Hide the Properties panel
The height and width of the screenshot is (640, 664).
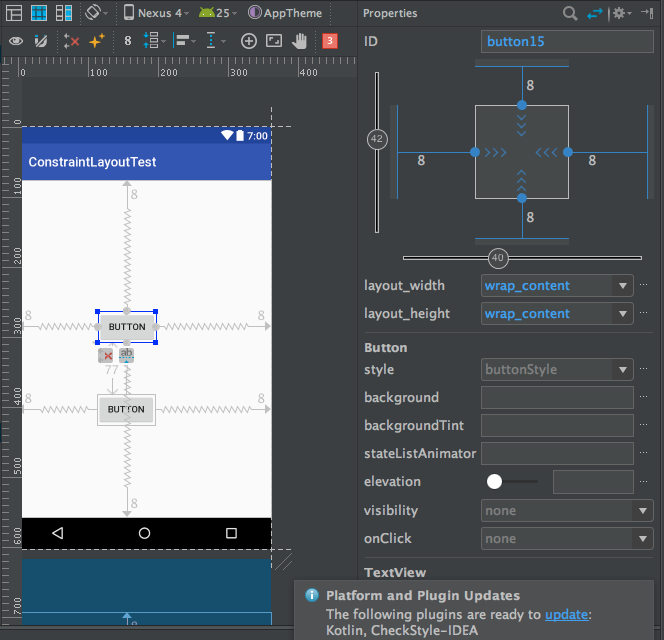647,13
